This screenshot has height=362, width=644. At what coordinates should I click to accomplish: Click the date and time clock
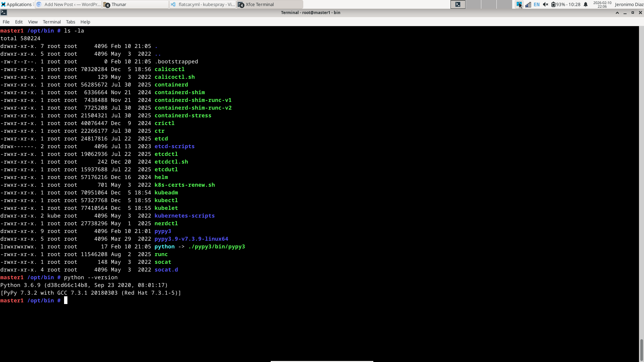[602, 4]
